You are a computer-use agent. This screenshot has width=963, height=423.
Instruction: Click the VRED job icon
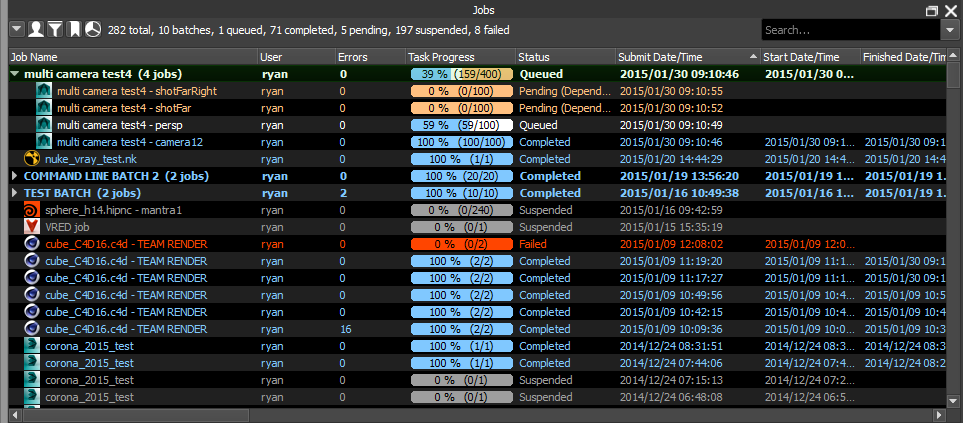coord(31,227)
